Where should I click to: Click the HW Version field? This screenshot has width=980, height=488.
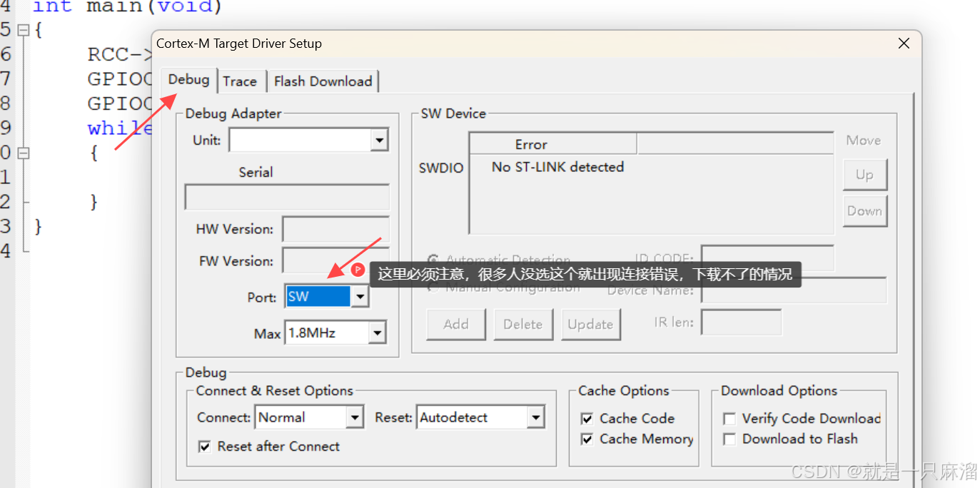pyautogui.click(x=335, y=229)
